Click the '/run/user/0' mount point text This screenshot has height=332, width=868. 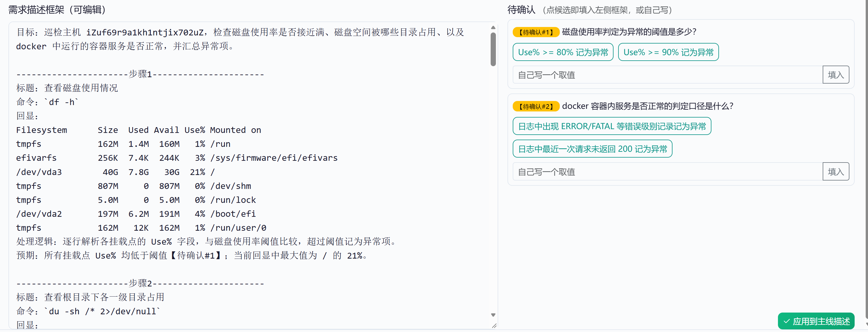[x=238, y=228]
